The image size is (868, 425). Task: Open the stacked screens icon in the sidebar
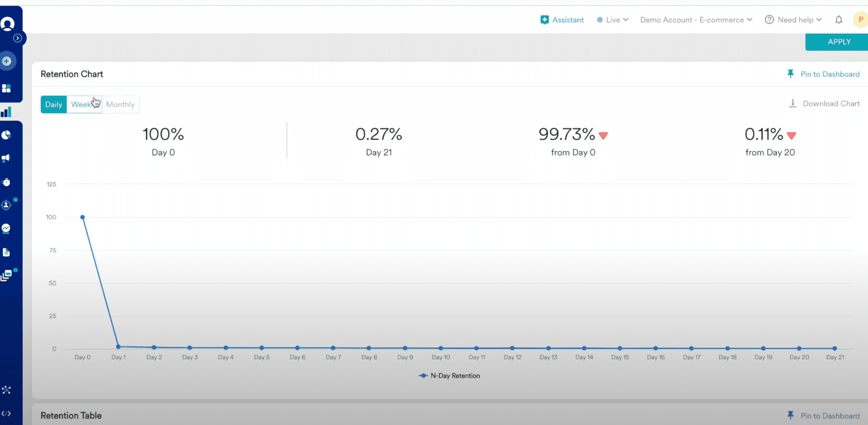6,276
